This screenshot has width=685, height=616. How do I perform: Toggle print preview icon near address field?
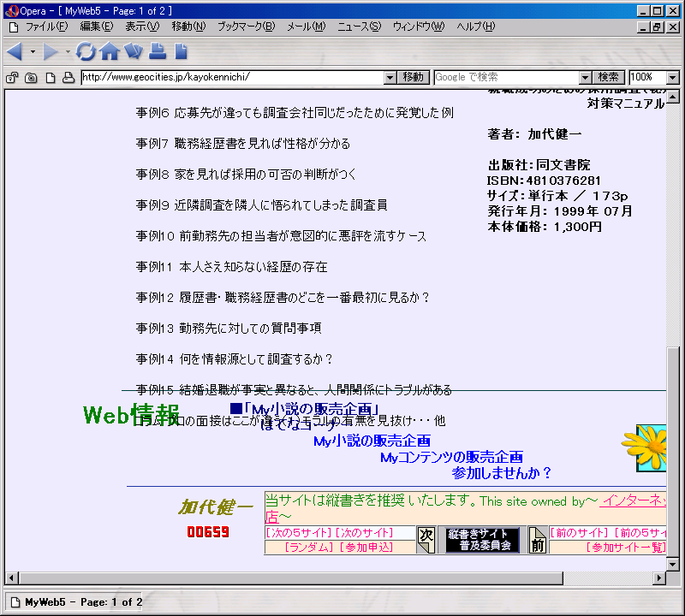pos(68,78)
